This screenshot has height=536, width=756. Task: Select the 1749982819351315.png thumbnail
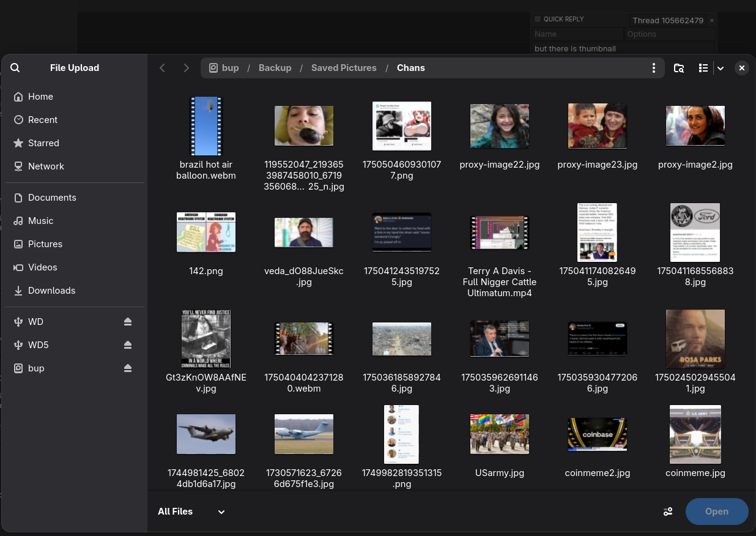(402, 434)
